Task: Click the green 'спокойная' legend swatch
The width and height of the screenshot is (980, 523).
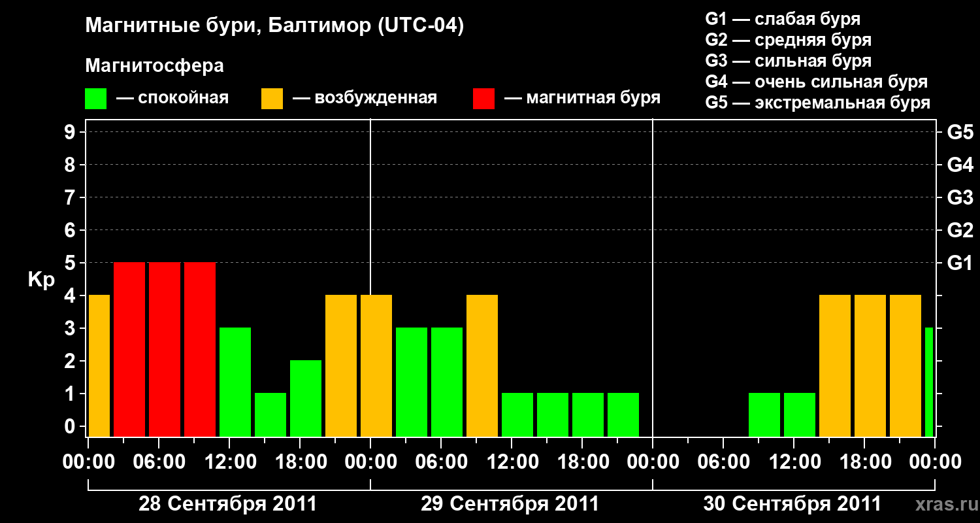Action: click(95, 99)
